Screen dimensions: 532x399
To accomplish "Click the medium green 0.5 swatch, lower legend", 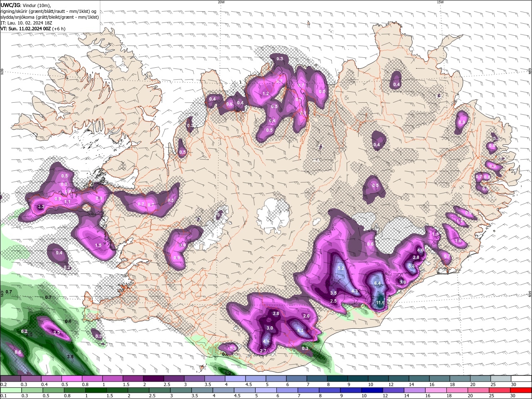I will [54, 390].
